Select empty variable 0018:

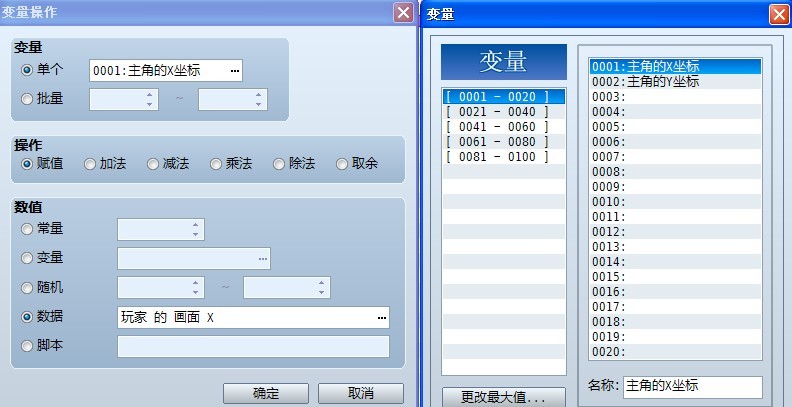click(x=675, y=322)
